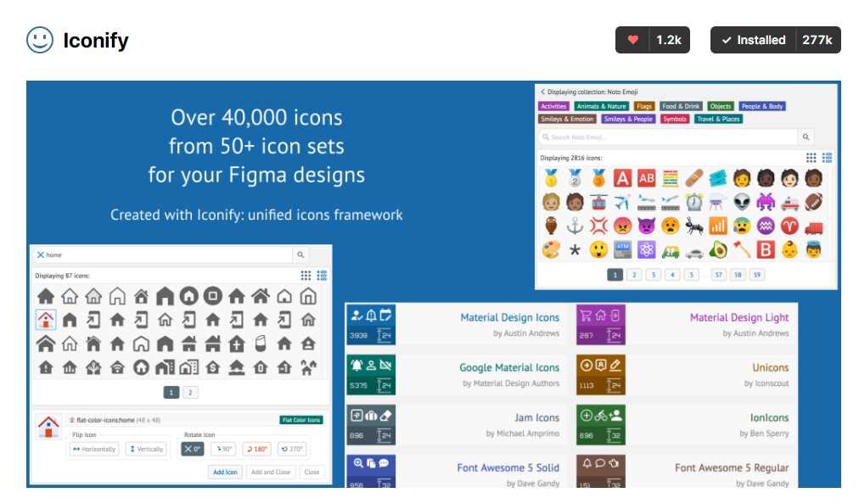859x504 pixels.
Task: Select the ambulance emoji
Action: tap(789, 203)
